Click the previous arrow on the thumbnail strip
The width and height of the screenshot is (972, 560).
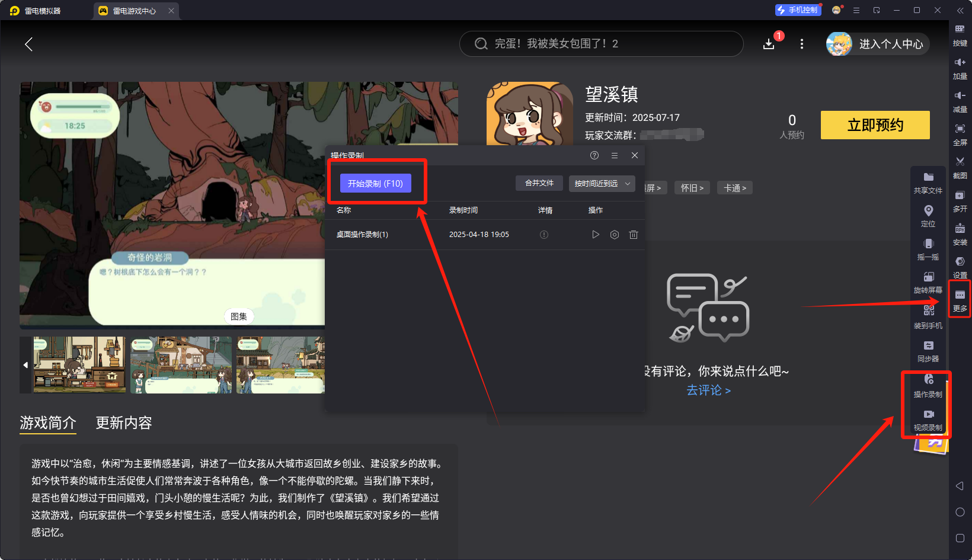coord(25,365)
